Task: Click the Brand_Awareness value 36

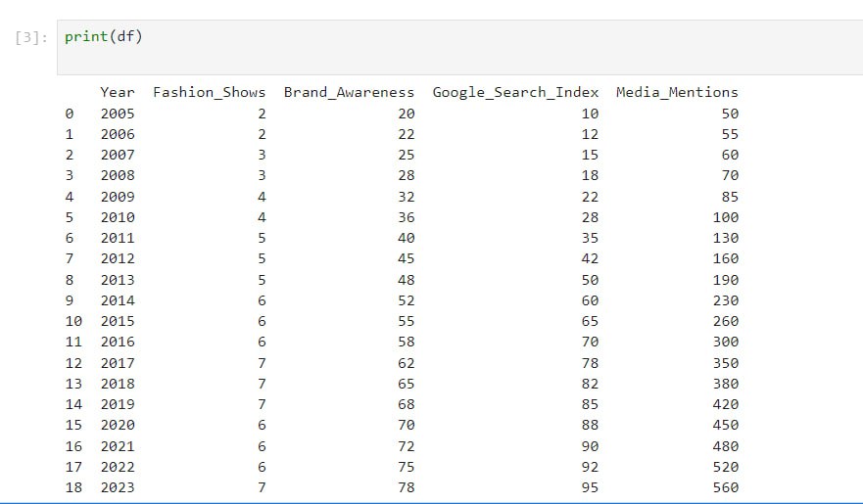Action: click(x=406, y=217)
